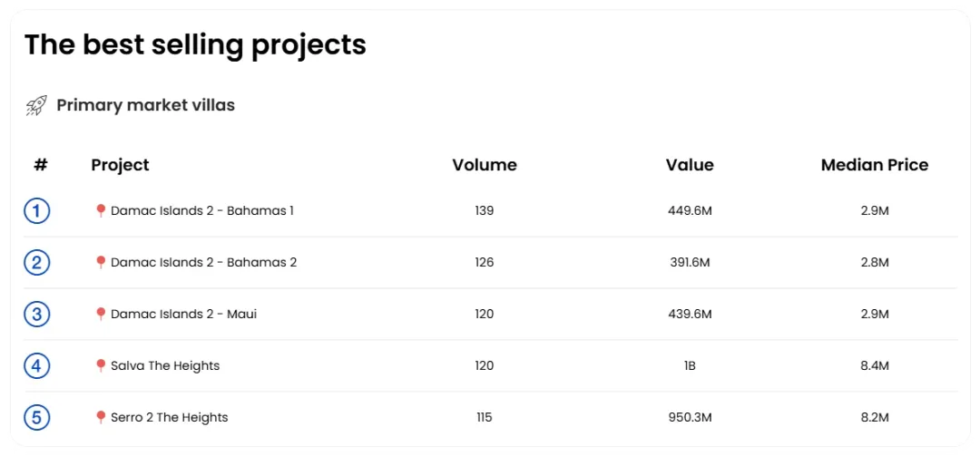Click the Project column header
This screenshot has width=980, height=456.
click(120, 165)
